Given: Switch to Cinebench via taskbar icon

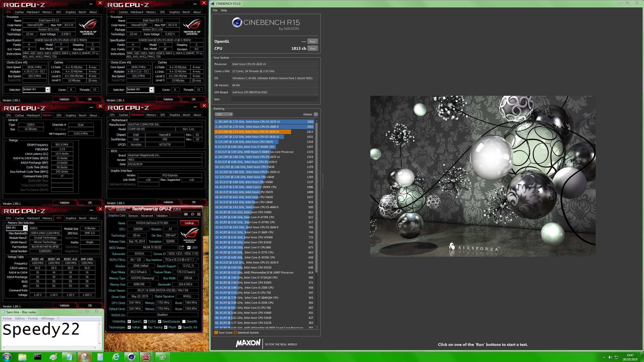Looking at the screenshot, I should click(131, 357).
